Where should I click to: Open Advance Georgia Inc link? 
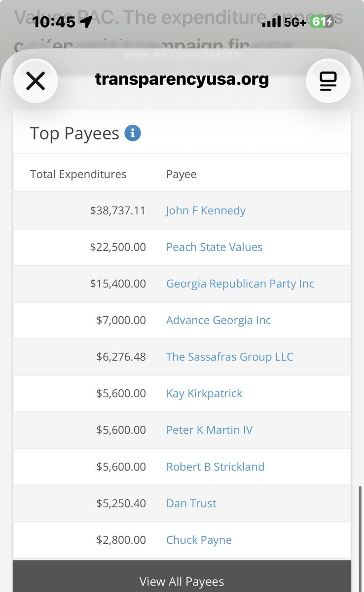pos(218,320)
